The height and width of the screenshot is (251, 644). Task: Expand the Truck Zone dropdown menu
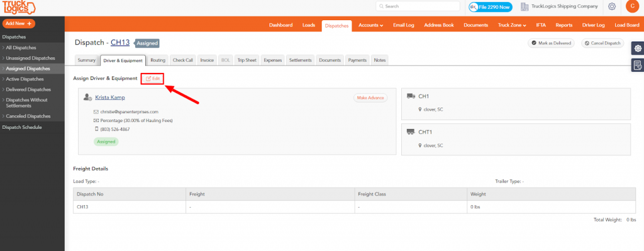[512, 25]
